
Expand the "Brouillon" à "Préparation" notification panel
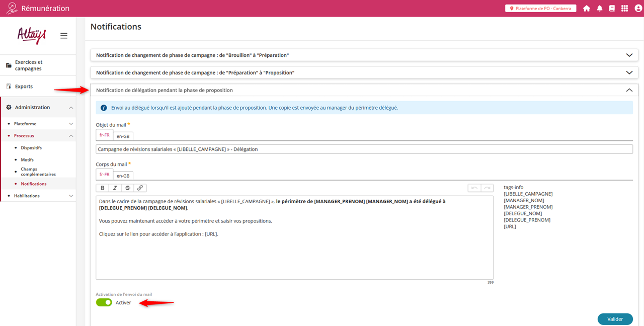point(629,55)
